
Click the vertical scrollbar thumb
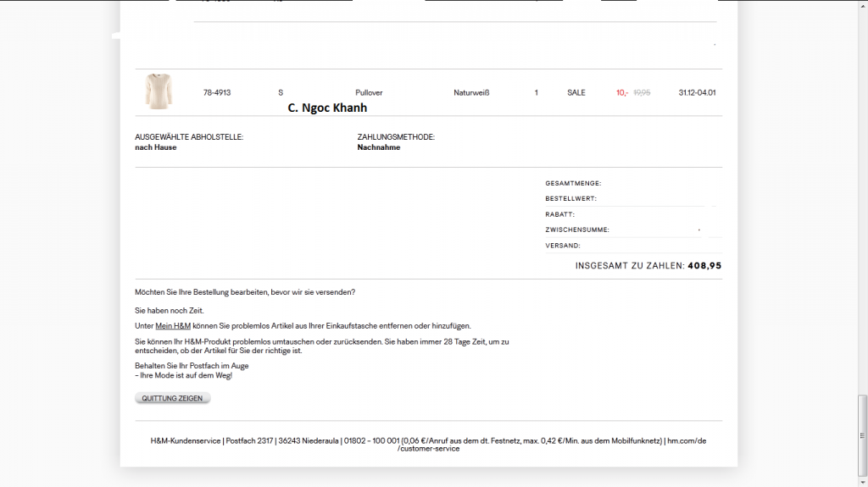pos(862,434)
